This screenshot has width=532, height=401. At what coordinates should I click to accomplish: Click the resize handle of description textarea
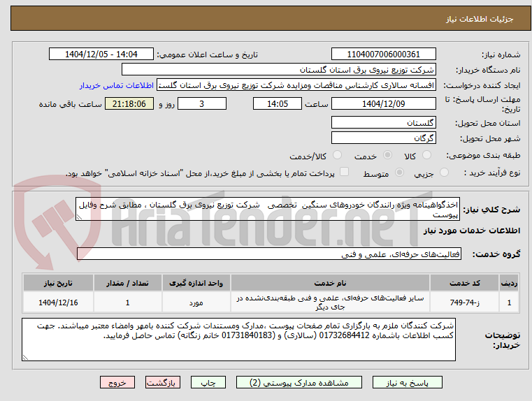click(x=79, y=217)
